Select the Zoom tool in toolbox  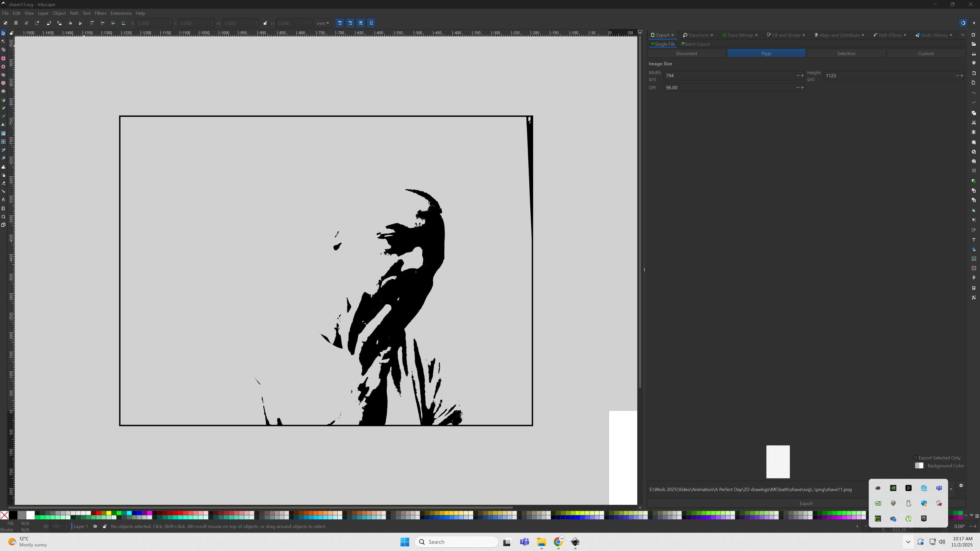(x=3, y=217)
